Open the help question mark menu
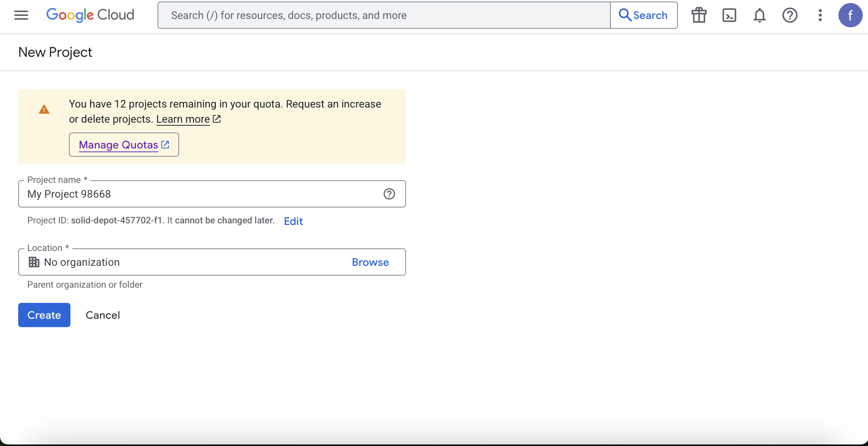The width and height of the screenshot is (868, 446). 790,15
